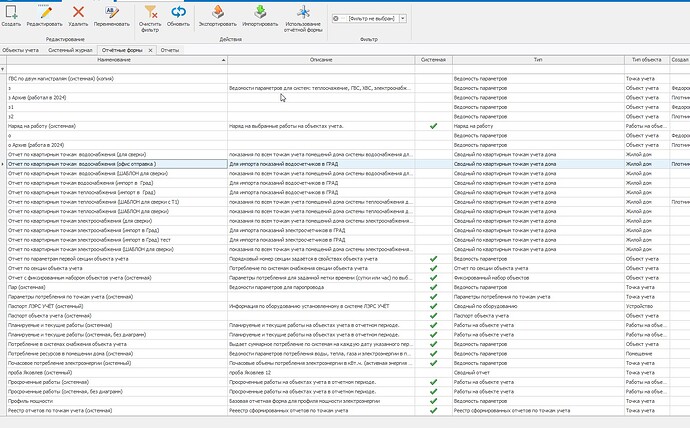Viewport: 690px width, 428px height.
Task: Click the Тип объекта column header
Action: coord(646,60)
